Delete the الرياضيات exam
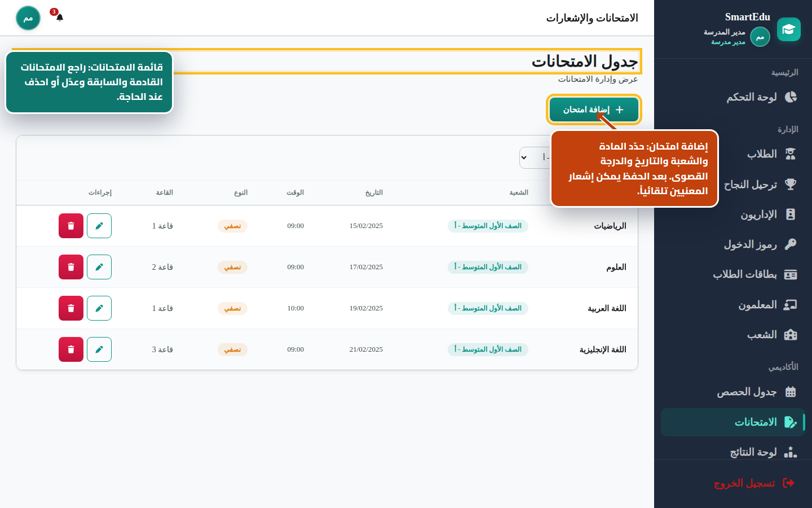Image resolution: width=812 pixels, height=508 pixels. click(x=71, y=226)
